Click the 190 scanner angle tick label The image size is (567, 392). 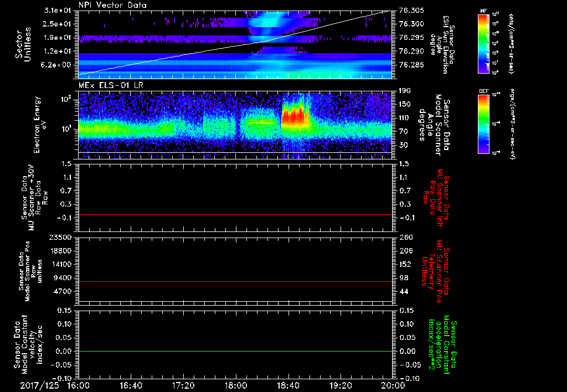tap(405, 91)
